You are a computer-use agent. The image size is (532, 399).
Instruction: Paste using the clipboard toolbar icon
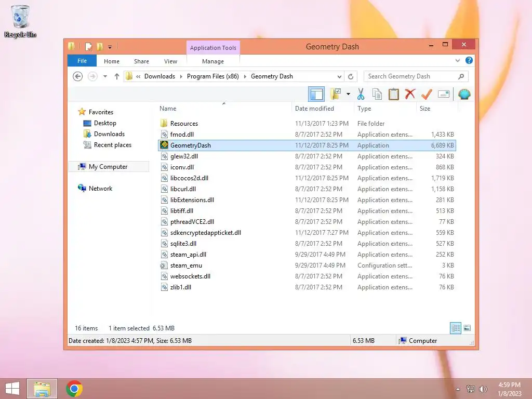pyautogui.click(x=393, y=94)
